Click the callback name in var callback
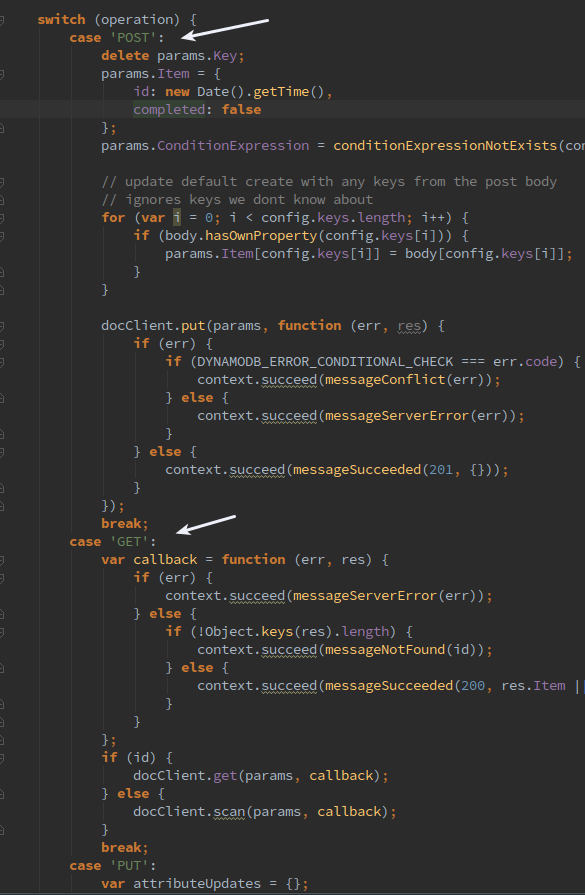 (165, 560)
